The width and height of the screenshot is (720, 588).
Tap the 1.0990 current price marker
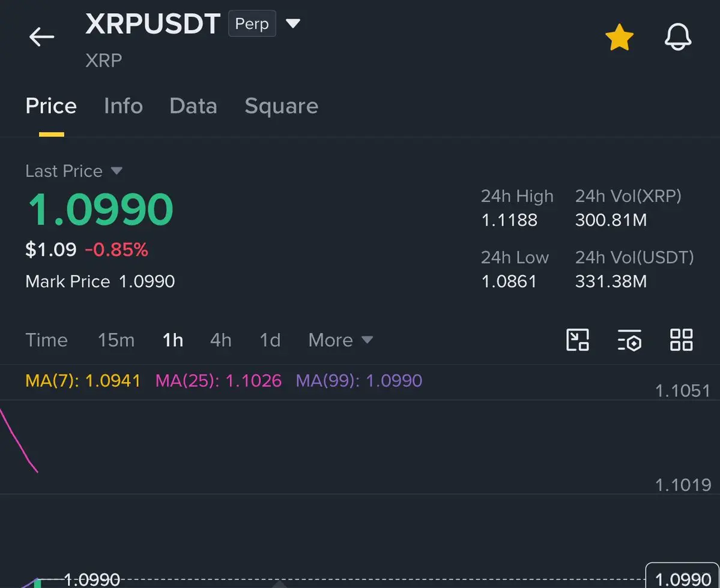click(x=682, y=577)
